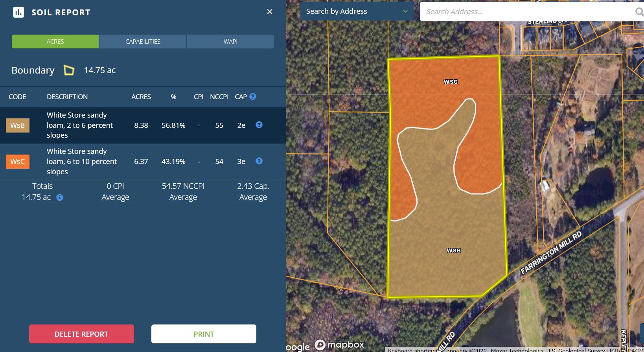Viewport: 644px width, 352px height.
Task: Click the Mapbox logo on map
Action: (x=340, y=345)
